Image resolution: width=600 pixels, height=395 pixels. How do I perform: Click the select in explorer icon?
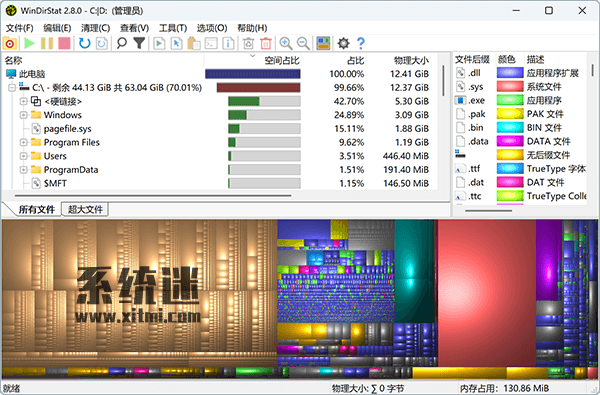[x=176, y=43]
